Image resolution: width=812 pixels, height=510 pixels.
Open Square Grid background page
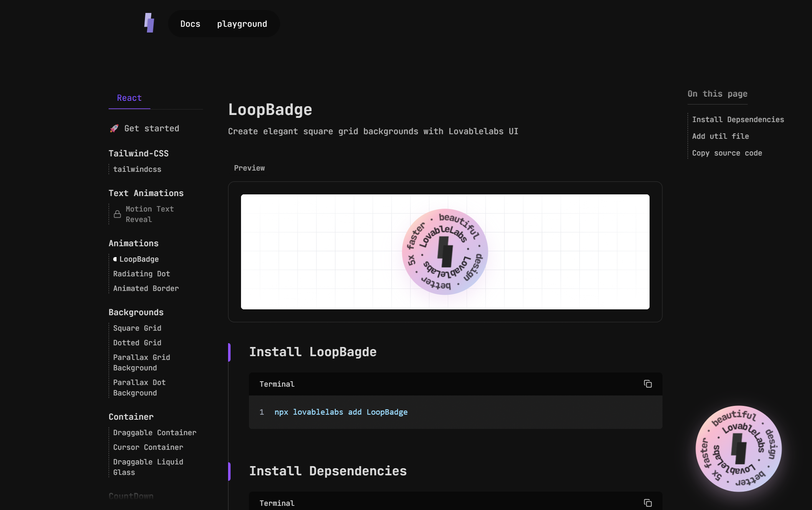point(137,328)
